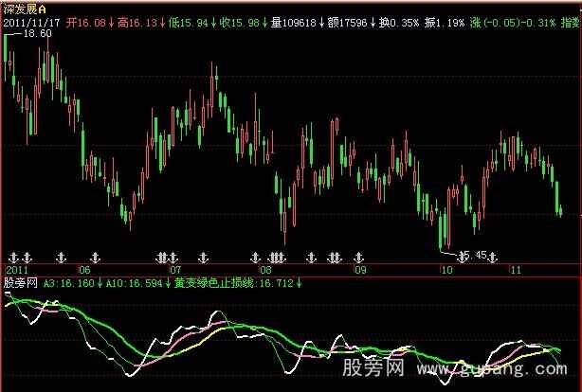This screenshot has height=392, width=582.
Task: Click the info marker touching the 15.45 label's left
Action: click(x=463, y=257)
